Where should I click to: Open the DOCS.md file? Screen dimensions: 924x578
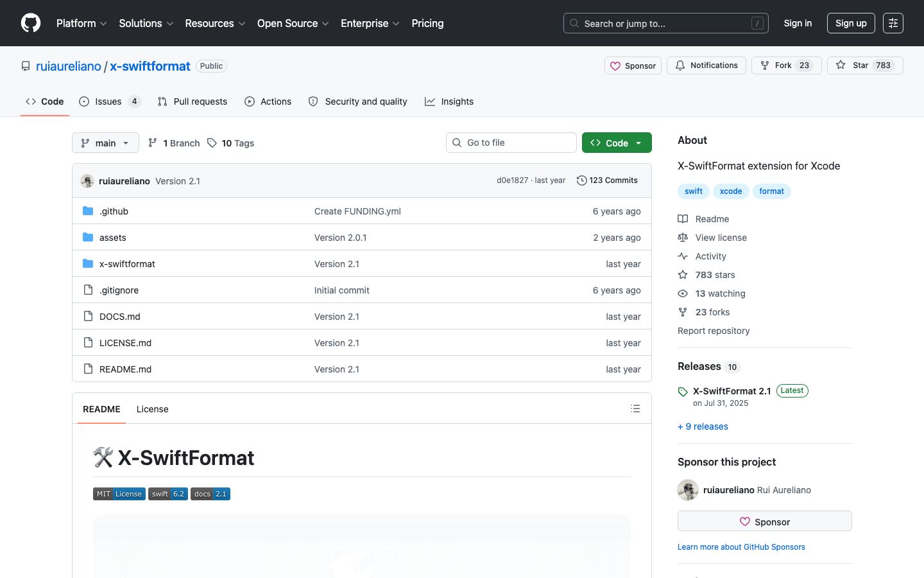click(x=120, y=317)
